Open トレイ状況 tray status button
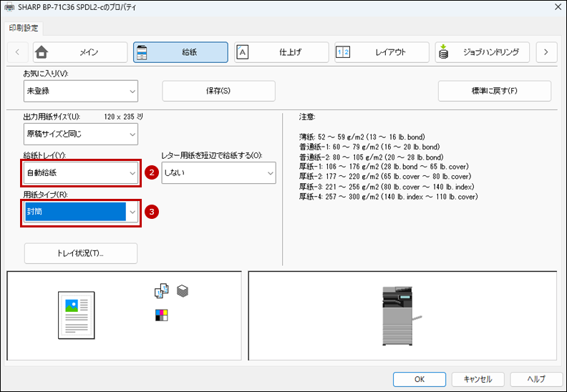Viewport: 567px width, 392px height. 80,253
